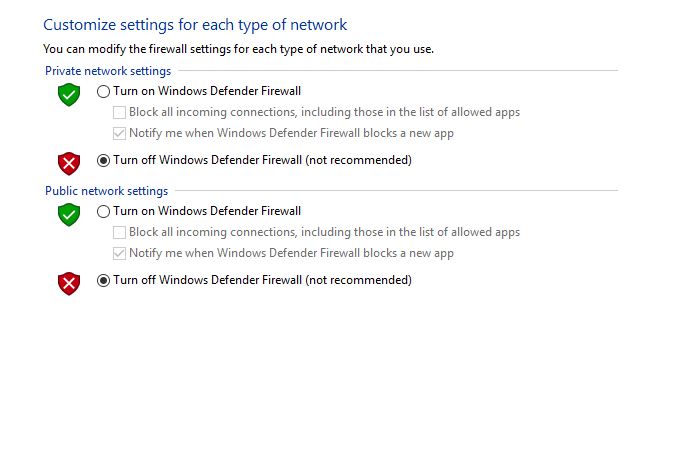Toggle private network 'Notify me' checkbox
The height and width of the screenshot is (470, 676).
[120, 134]
